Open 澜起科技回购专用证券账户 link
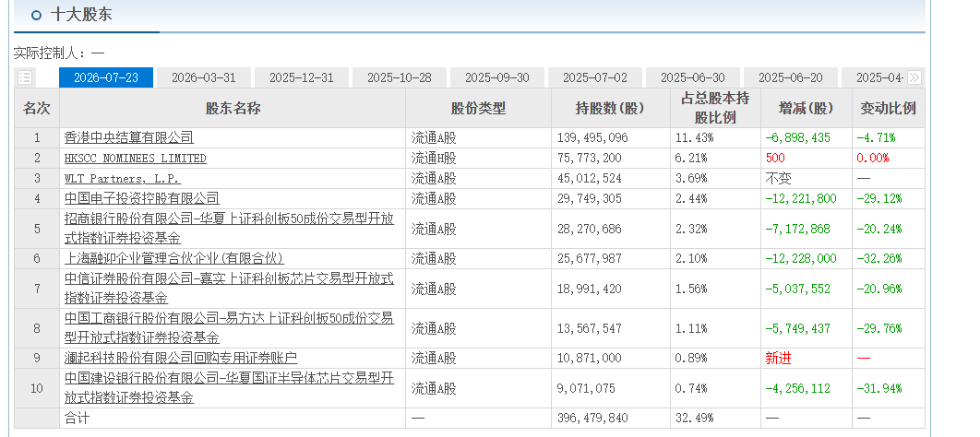The image size is (980, 437). coord(181,359)
